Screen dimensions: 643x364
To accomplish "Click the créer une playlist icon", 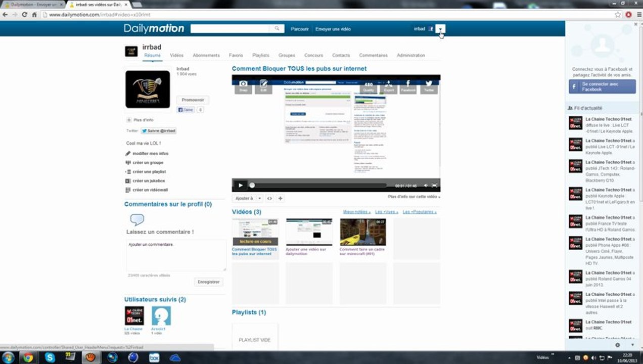I will 128,172.
